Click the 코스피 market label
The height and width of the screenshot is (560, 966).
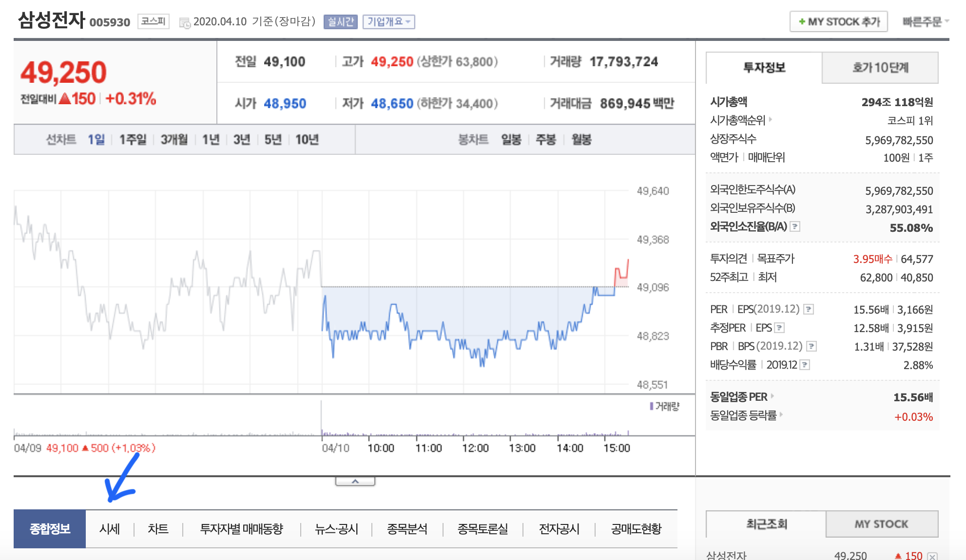[154, 21]
